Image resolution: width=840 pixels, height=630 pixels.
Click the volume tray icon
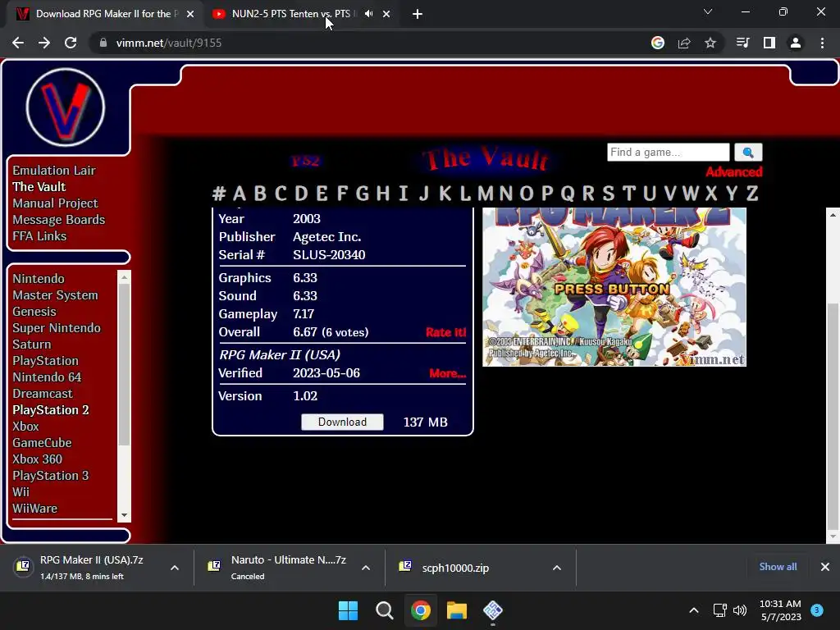coord(740,610)
